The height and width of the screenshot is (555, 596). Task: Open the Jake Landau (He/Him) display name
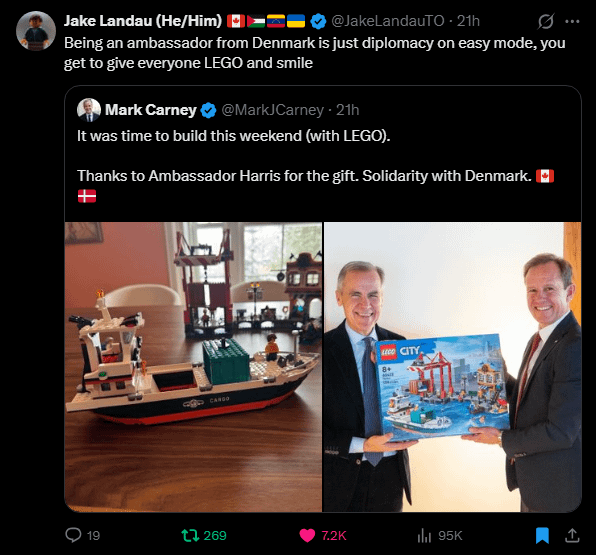(x=143, y=21)
